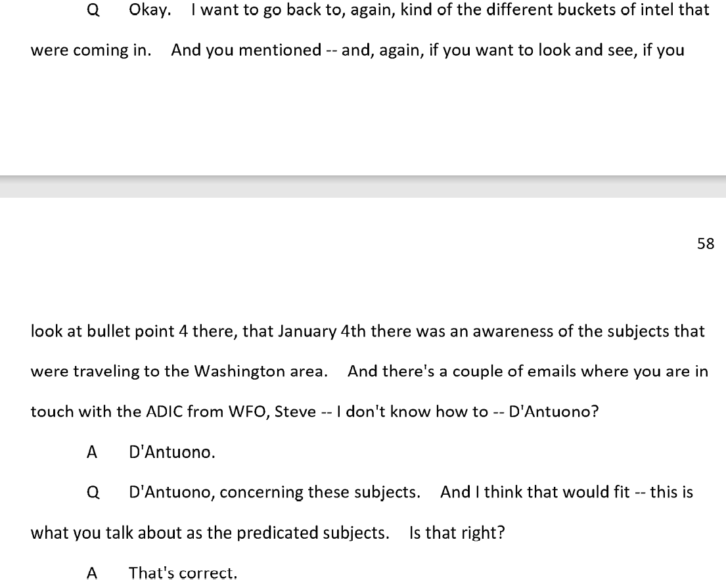Place cursor on the word "Washington"

click(x=239, y=372)
